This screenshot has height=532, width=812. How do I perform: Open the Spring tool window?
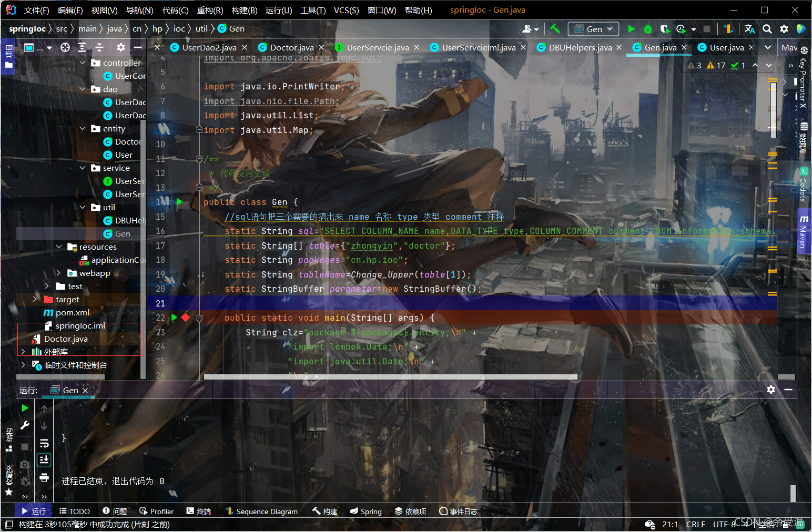366,511
